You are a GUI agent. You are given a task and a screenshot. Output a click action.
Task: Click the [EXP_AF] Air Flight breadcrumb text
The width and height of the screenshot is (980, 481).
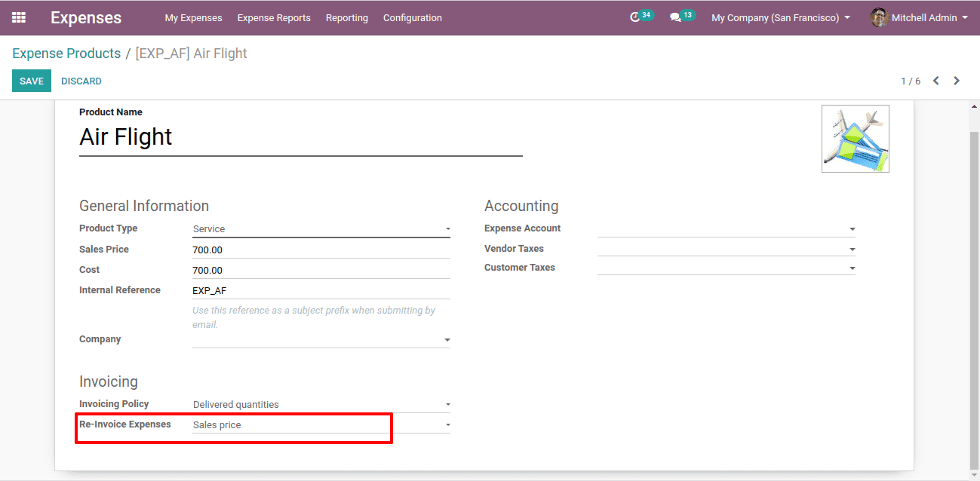click(x=192, y=54)
